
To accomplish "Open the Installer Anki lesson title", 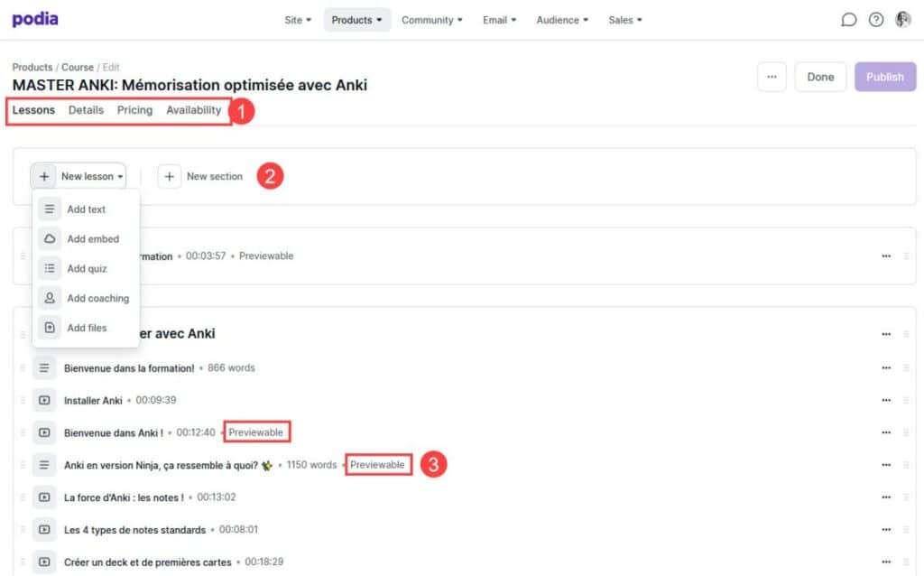I will [x=93, y=400].
